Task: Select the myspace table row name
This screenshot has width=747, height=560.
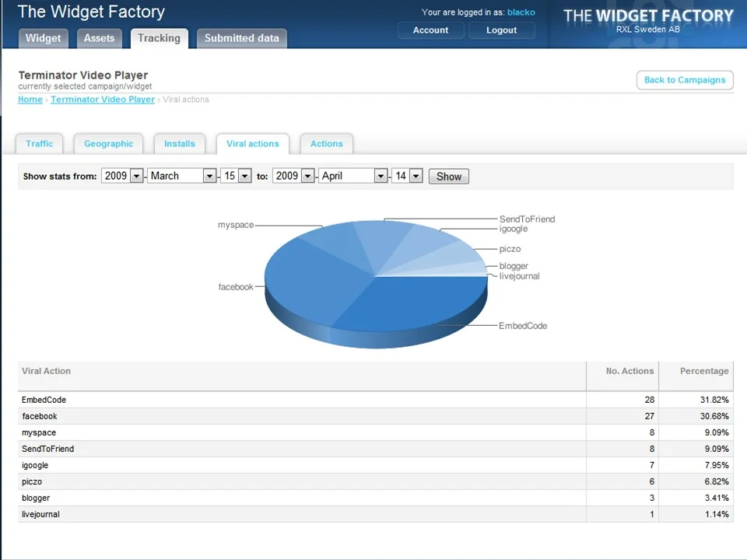Action: 39,433
